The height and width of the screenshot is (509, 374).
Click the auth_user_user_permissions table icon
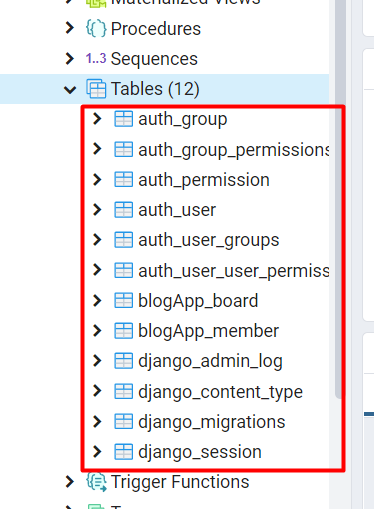click(x=123, y=270)
